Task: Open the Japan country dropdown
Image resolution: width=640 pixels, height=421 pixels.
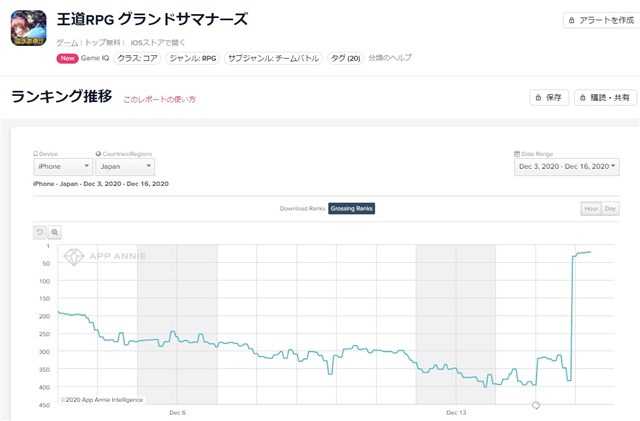Action: [125, 167]
